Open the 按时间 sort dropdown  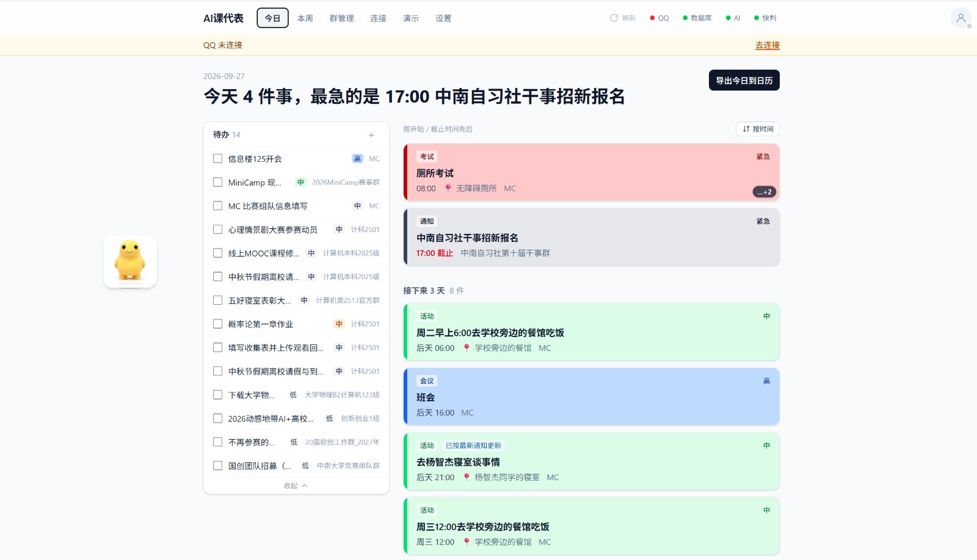click(758, 129)
